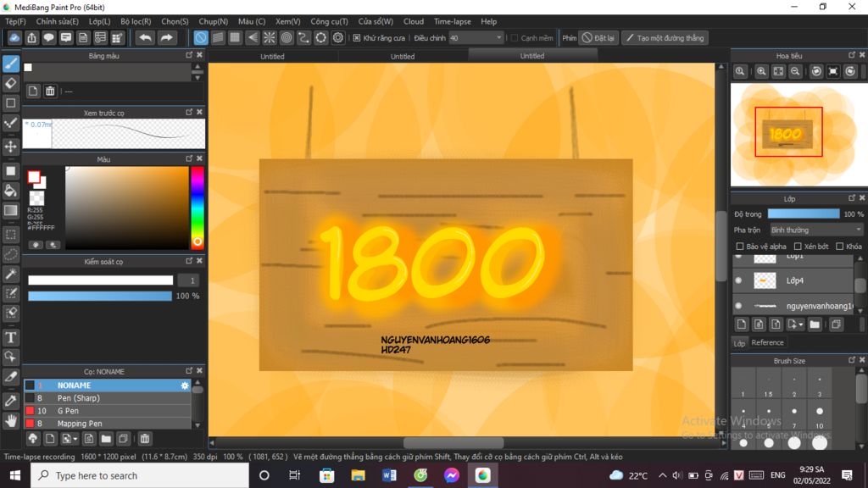The width and height of the screenshot is (868, 488).
Task: Toggle parallel snap guide
Action: [218, 37]
